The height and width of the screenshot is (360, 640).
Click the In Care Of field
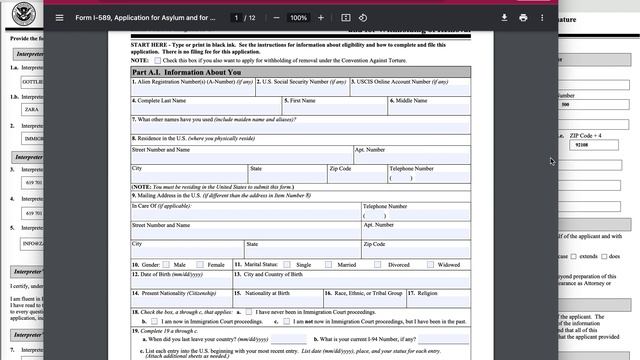point(246,215)
